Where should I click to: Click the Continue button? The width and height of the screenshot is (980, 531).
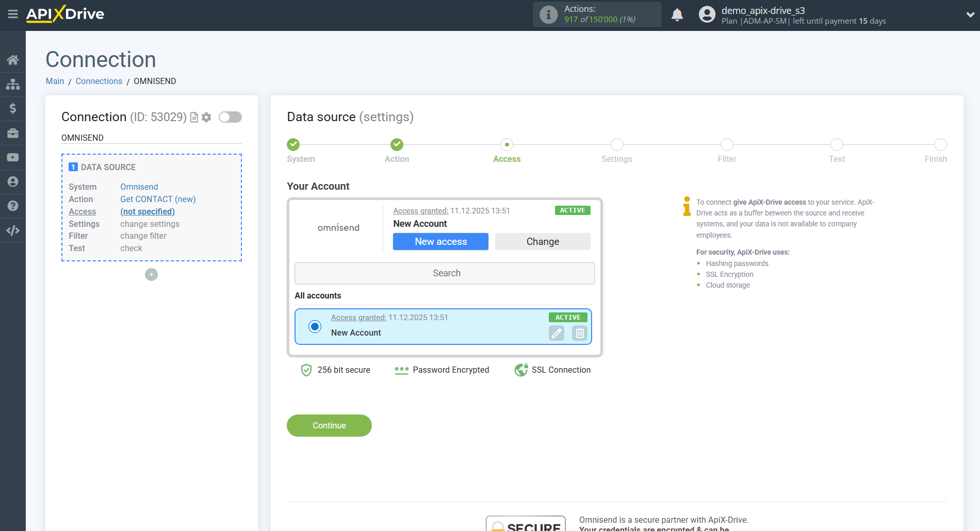click(x=329, y=425)
